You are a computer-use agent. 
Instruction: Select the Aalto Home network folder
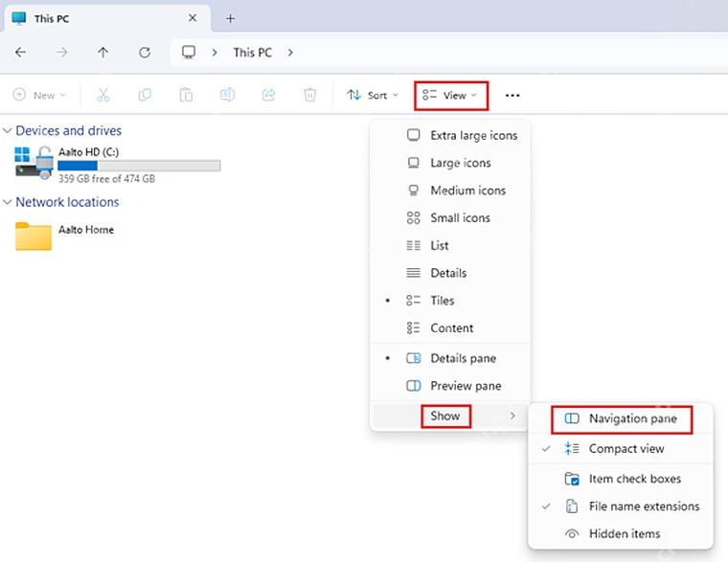64,236
